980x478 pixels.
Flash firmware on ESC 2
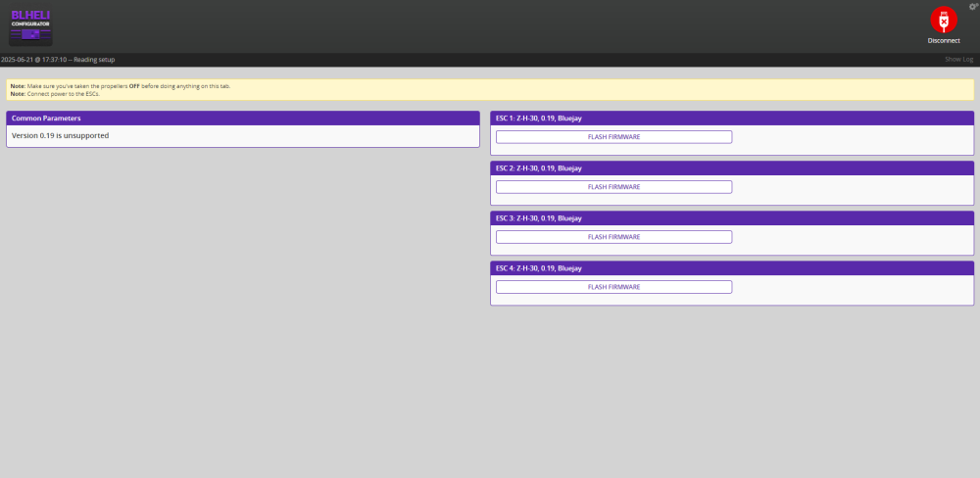point(613,187)
